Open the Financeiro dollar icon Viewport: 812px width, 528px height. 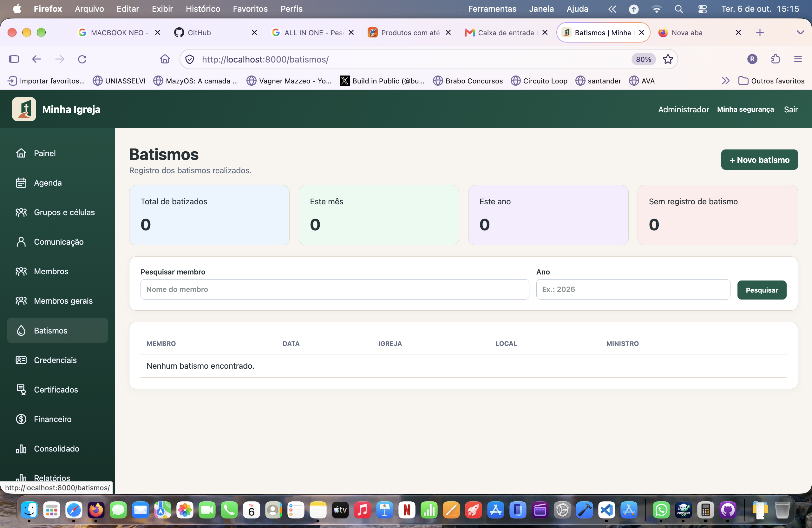tap(21, 419)
